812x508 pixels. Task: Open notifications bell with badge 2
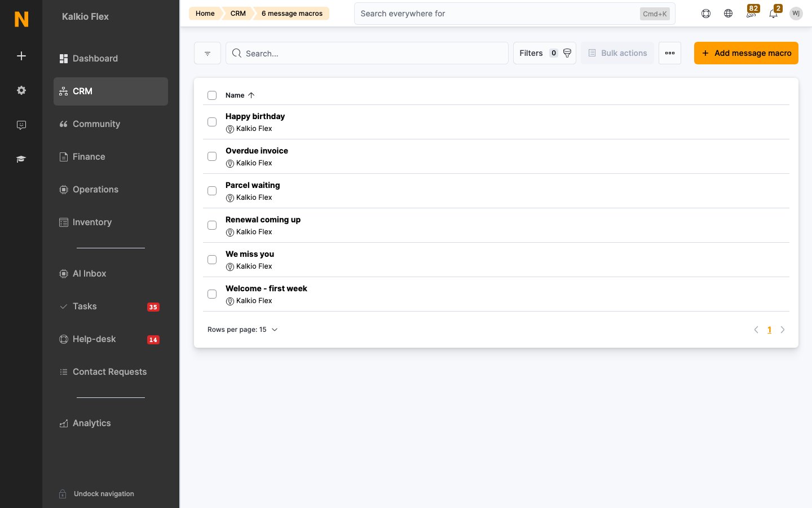(774, 12)
